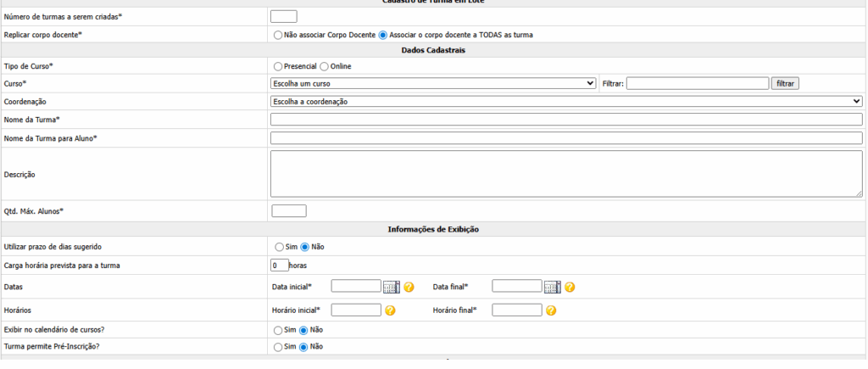Image resolution: width=868 pixels, height=369 pixels.
Task: Select the Online course type
Action: coord(324,66)
